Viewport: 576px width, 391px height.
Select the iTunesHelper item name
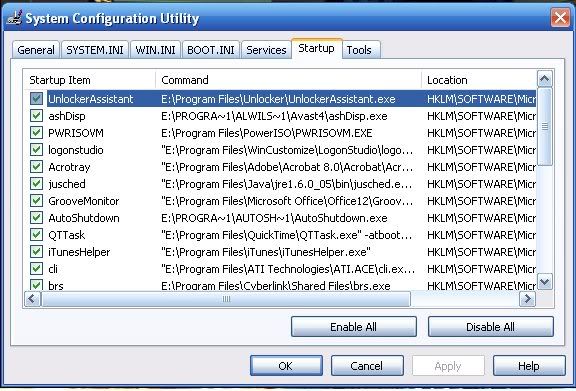79,252
